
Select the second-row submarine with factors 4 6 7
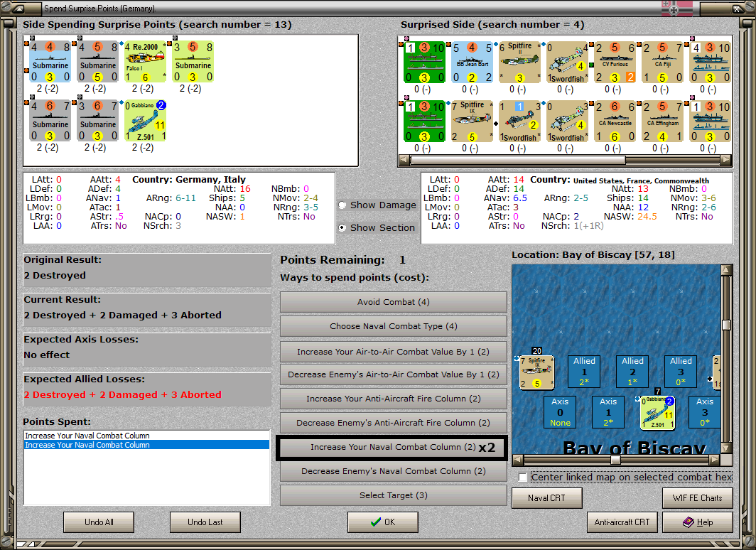coord(50,121)
